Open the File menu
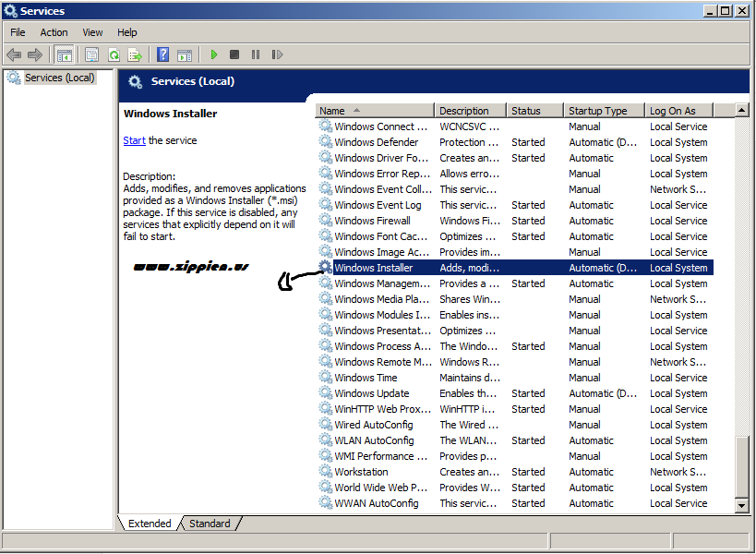Screen dimensions: 756x554 pos(18,32)
